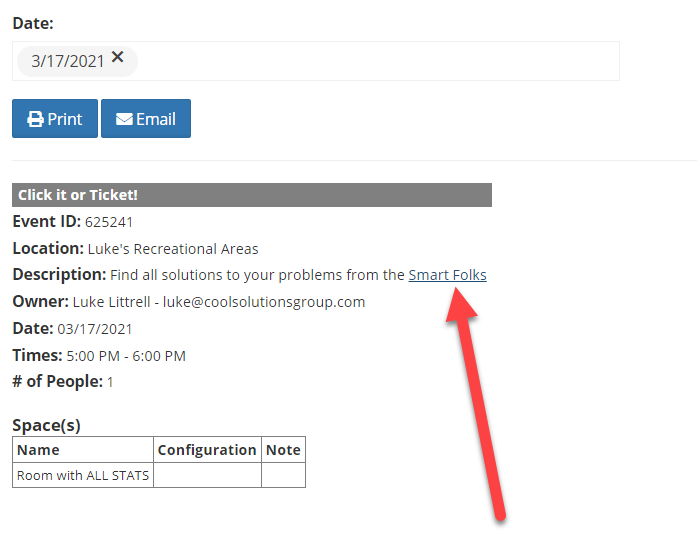
Task: Click the 5:00 PM - 6:00 PM times text
Action: [126, 356]
